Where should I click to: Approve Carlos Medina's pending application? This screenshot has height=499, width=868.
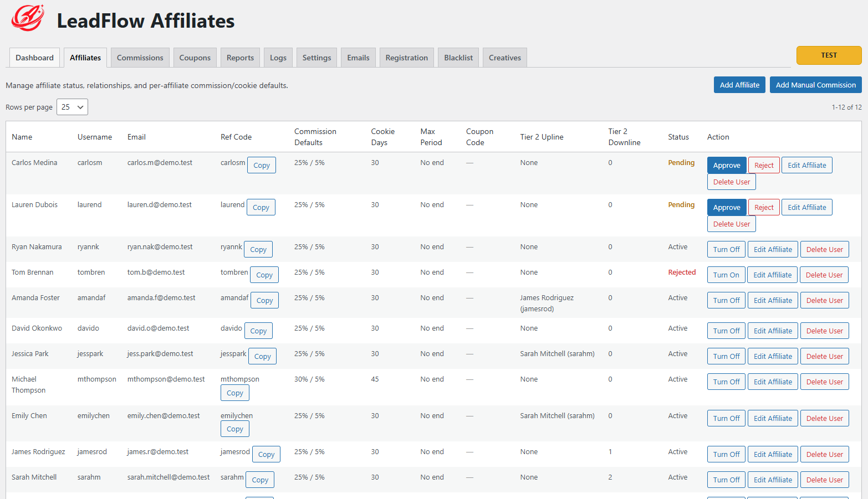point(727,165)
